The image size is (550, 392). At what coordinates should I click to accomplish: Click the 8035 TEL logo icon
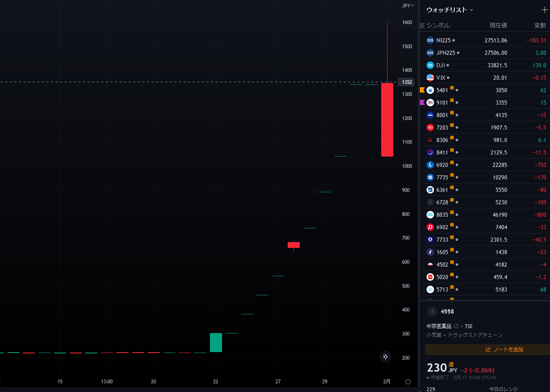(430, 215)
